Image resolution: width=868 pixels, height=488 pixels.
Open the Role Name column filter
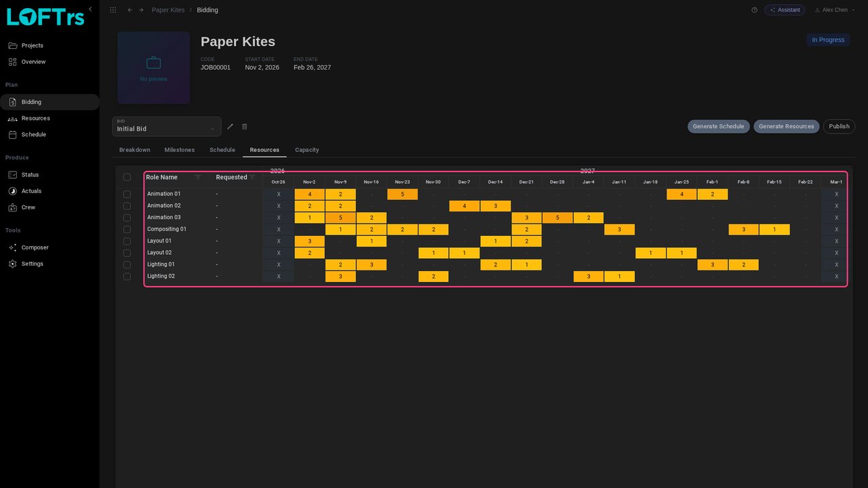pos(198,177)
